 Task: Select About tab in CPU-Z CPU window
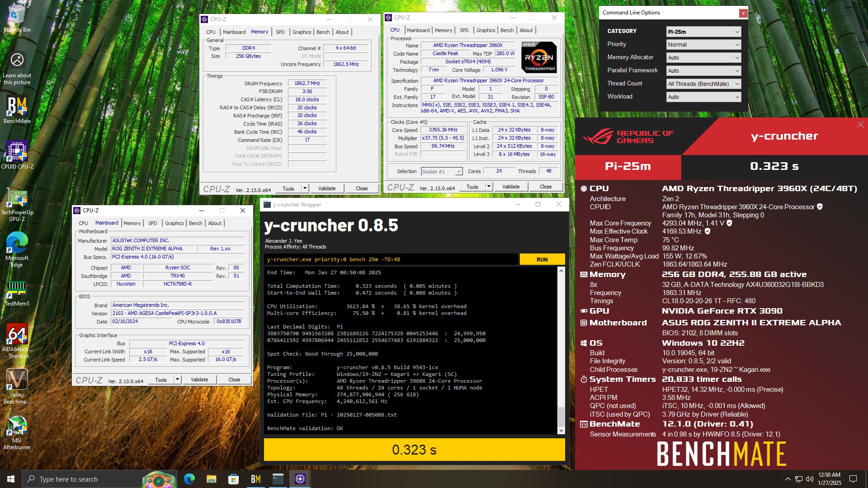[526, 30]
